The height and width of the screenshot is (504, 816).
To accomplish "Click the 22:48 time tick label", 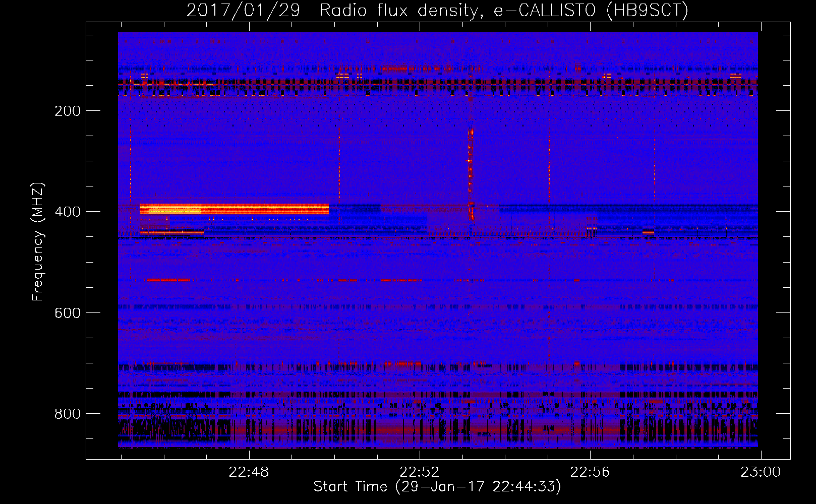I will click(x=249, y=472).
